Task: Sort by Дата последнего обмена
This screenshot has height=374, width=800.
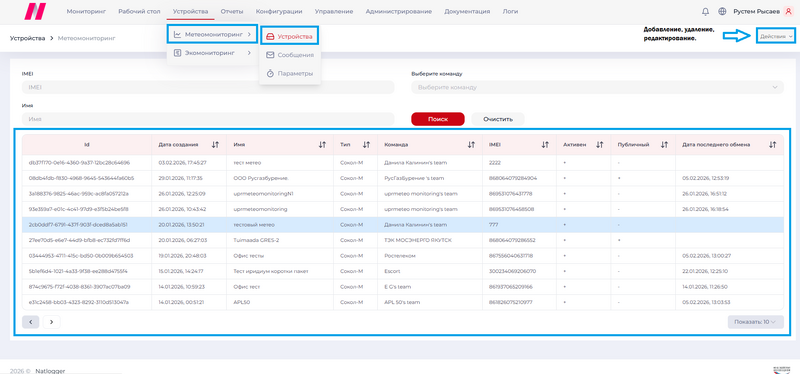Action: click(772, 144)
